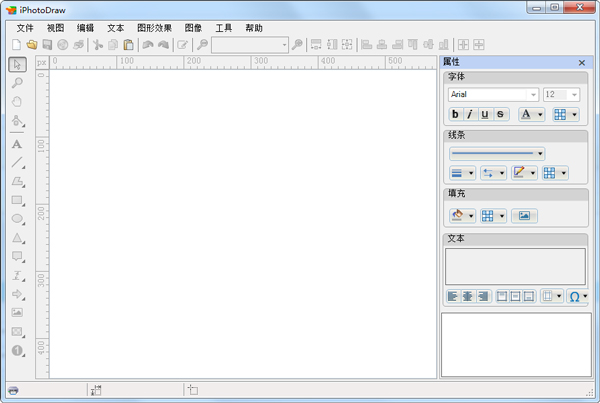Set text vertical alignment to bottom

click(529, 296)
